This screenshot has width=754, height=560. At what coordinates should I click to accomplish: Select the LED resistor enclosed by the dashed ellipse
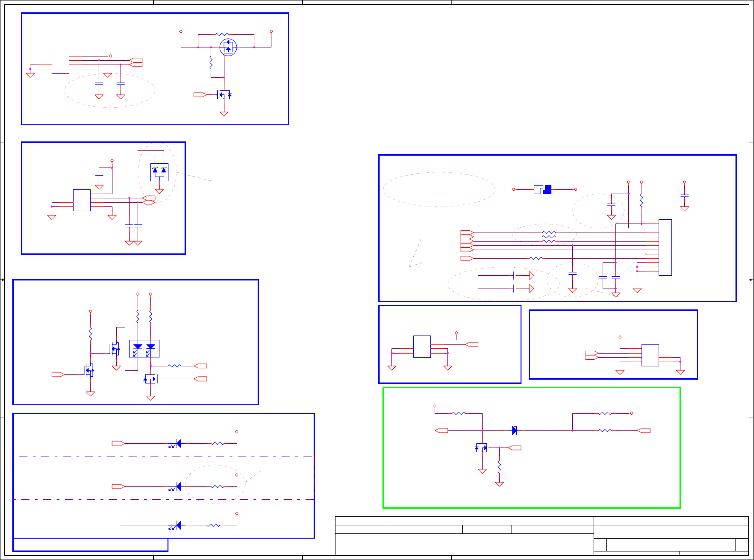click(x=218, y=486)
